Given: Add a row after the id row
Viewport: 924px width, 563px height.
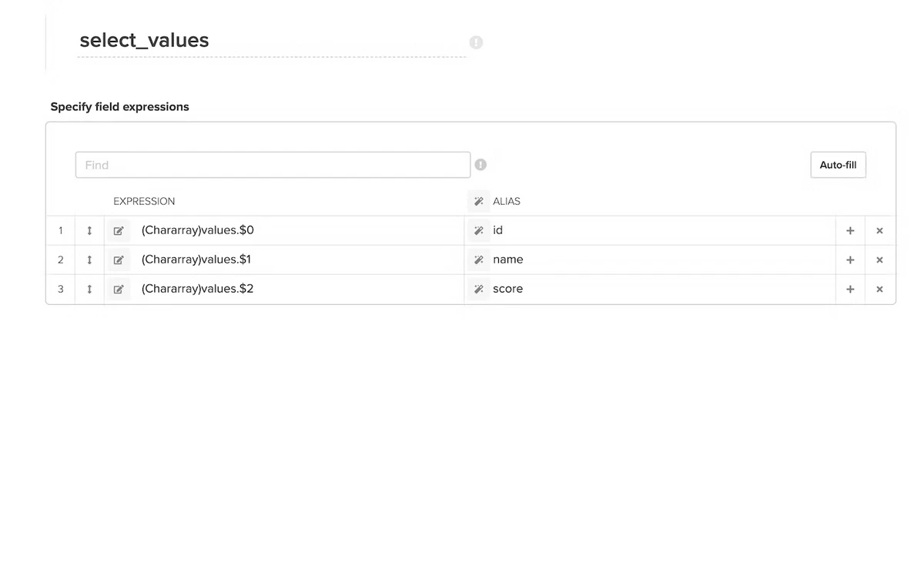Looking at the screenshot, I should [x=850, y=230].
